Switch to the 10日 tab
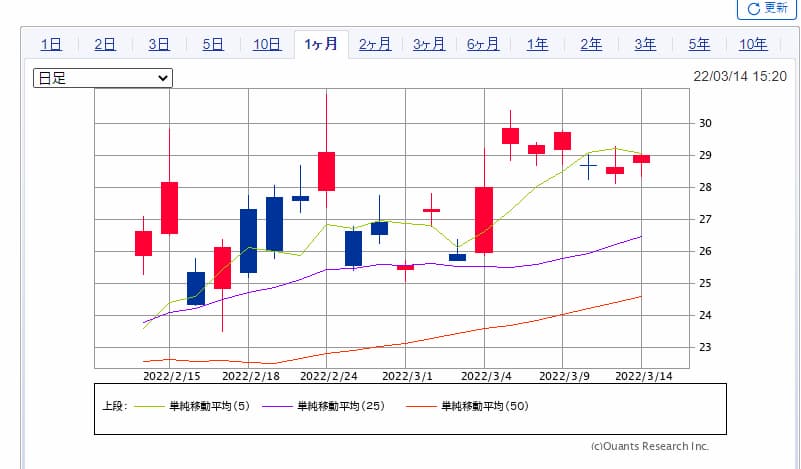This screenshot has height=469, width=801. pos(267,44)
